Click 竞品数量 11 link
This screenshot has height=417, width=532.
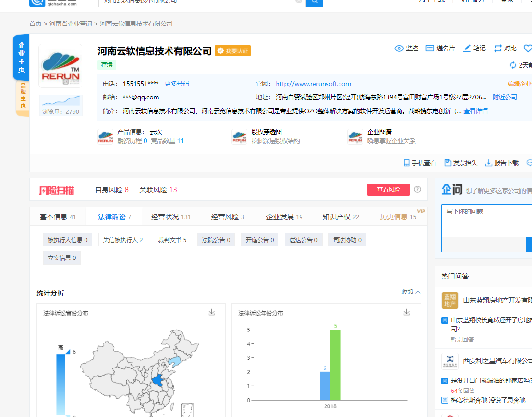pos(167,141)
